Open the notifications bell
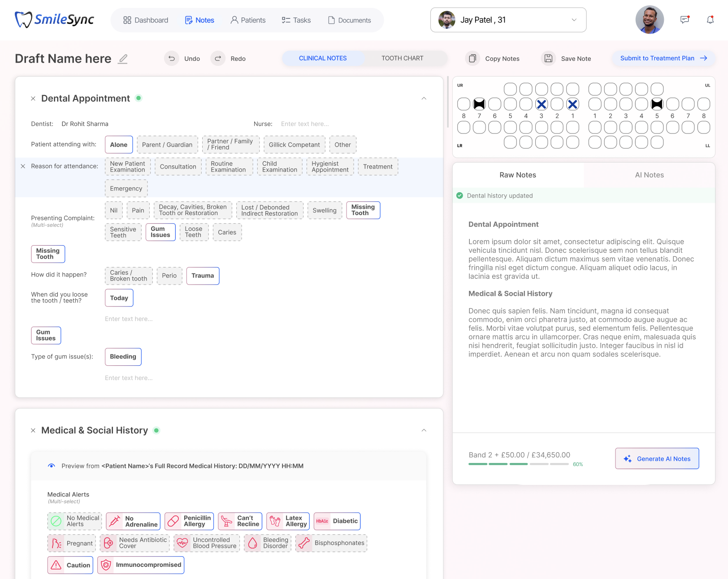The height and width of the screenshot is (579, 728). click(x=710, y=20)
